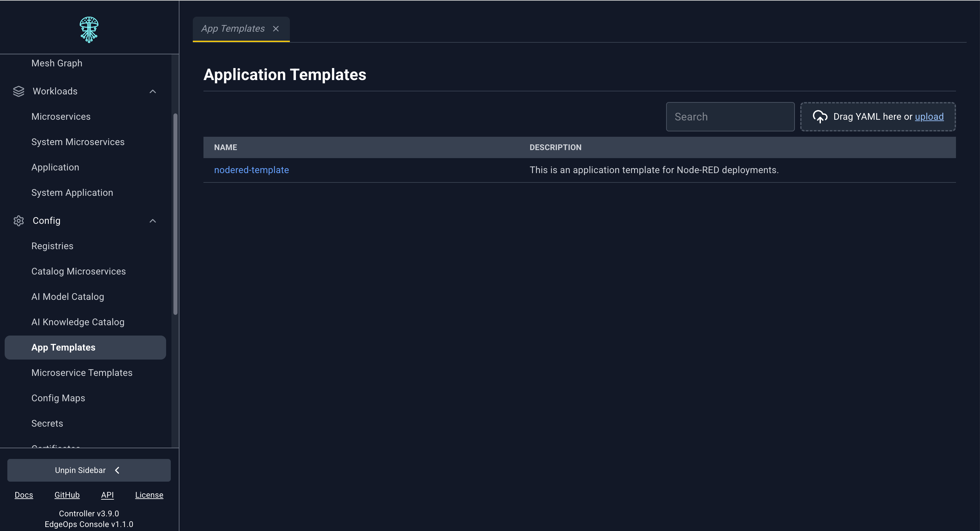Screen dimensions: 980x531
Task: Open the Microservices page
Action: pos(61,116)
